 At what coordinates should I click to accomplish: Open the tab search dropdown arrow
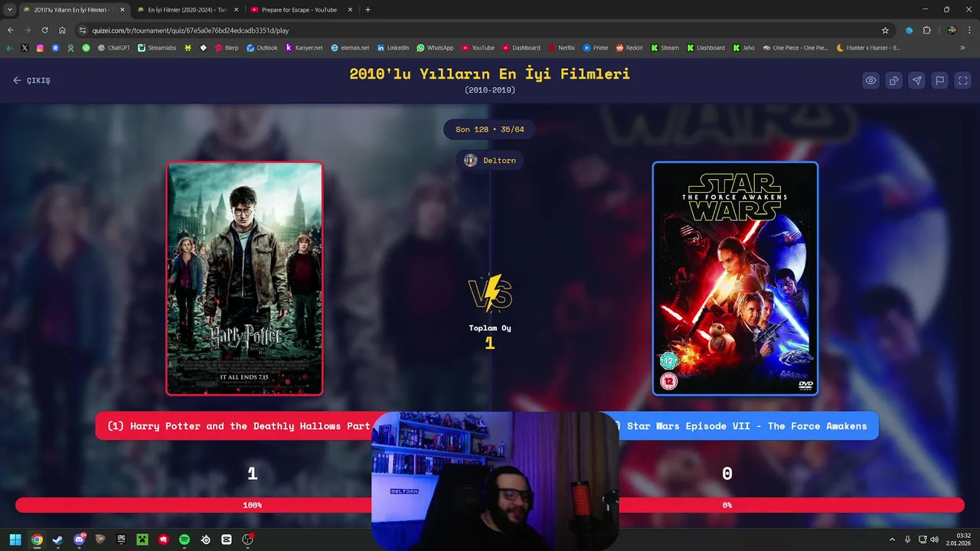tap(8, 10)
